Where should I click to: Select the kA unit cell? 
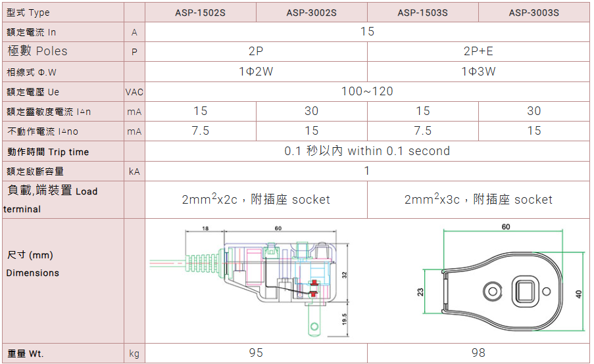pyautogui.click(x=134, y=171)
